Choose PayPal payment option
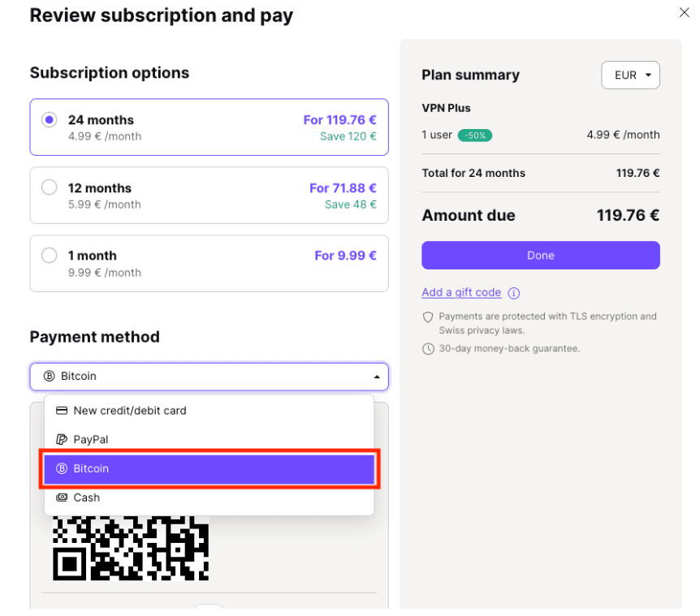Screen dimensions: 700x616 tap(209, 439)
